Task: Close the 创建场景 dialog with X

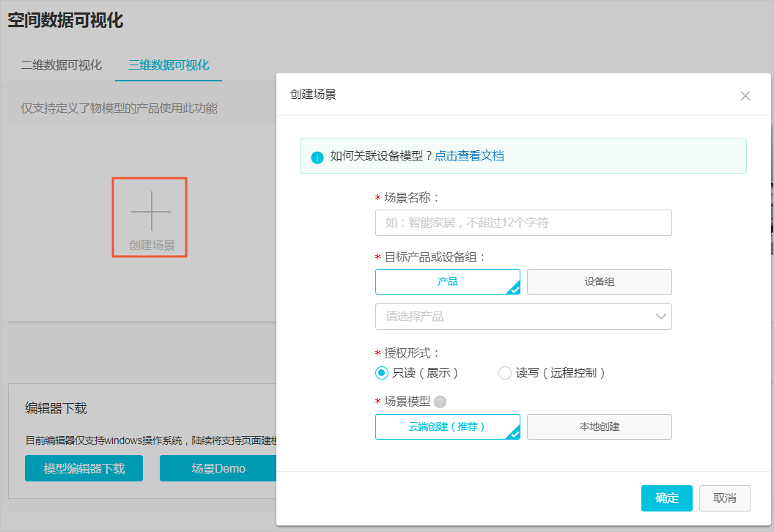Action: pyautogui.click(x=745, y=96)
